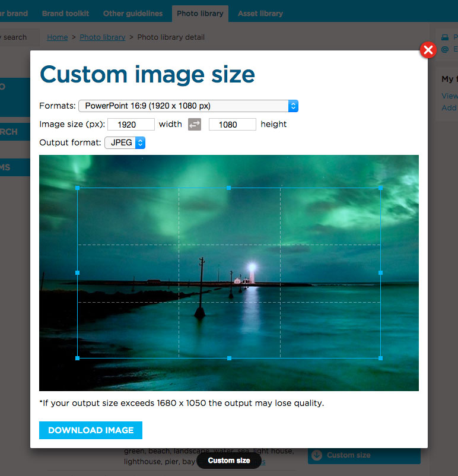Open the Brand toolkit tab

click(x=65, y=13)
